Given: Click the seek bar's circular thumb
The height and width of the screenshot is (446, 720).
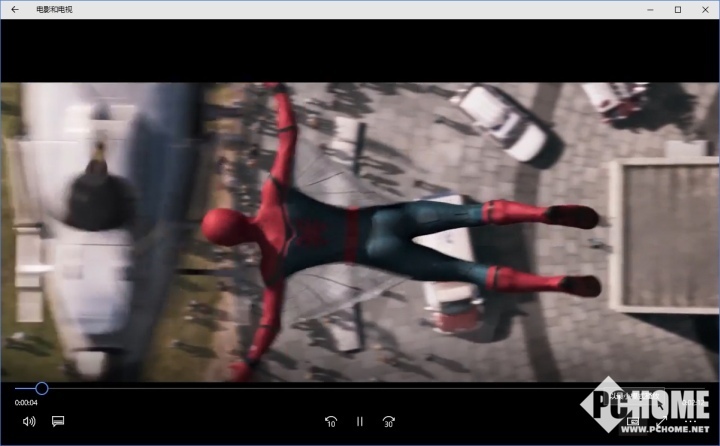Looking at the screenshot, I should 42,388.
